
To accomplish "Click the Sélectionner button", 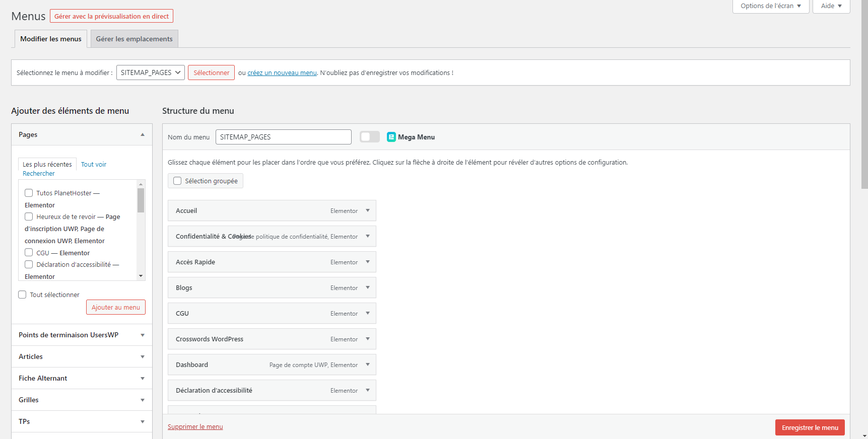I will 211,72.
